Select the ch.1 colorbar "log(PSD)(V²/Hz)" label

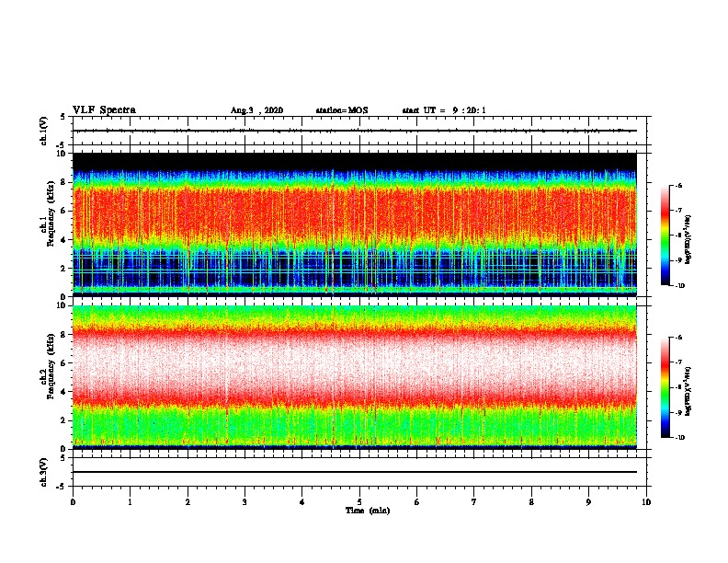click(688, 239)
